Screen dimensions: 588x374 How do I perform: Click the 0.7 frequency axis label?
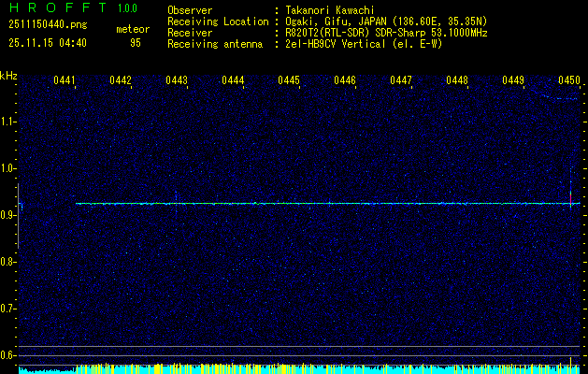click(x=8, y=308)
